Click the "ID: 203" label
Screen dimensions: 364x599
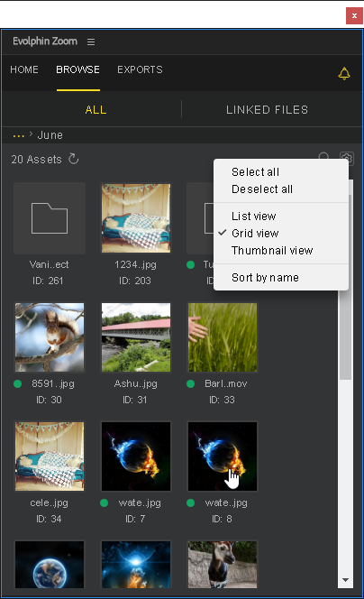[134, 281]
